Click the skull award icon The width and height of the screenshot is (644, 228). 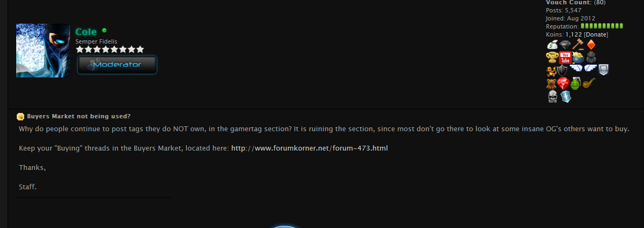(552, 97)
